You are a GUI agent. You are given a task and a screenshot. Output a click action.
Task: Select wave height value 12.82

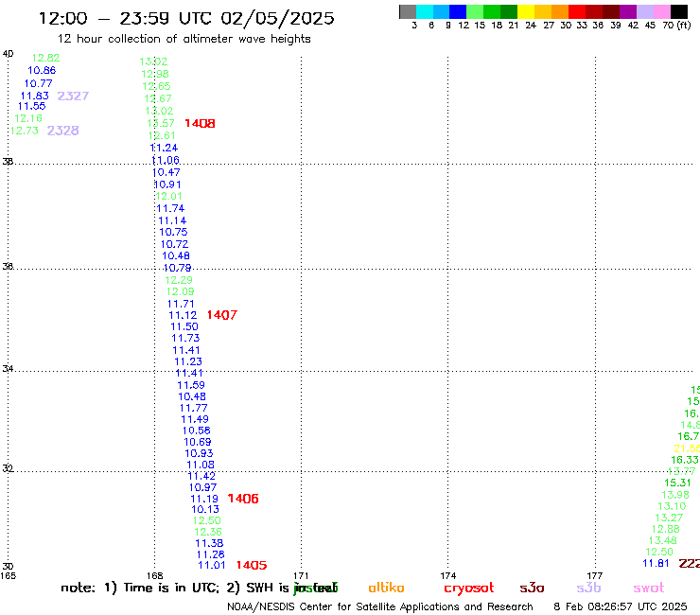pyautogui.click(x=45, y=58)
